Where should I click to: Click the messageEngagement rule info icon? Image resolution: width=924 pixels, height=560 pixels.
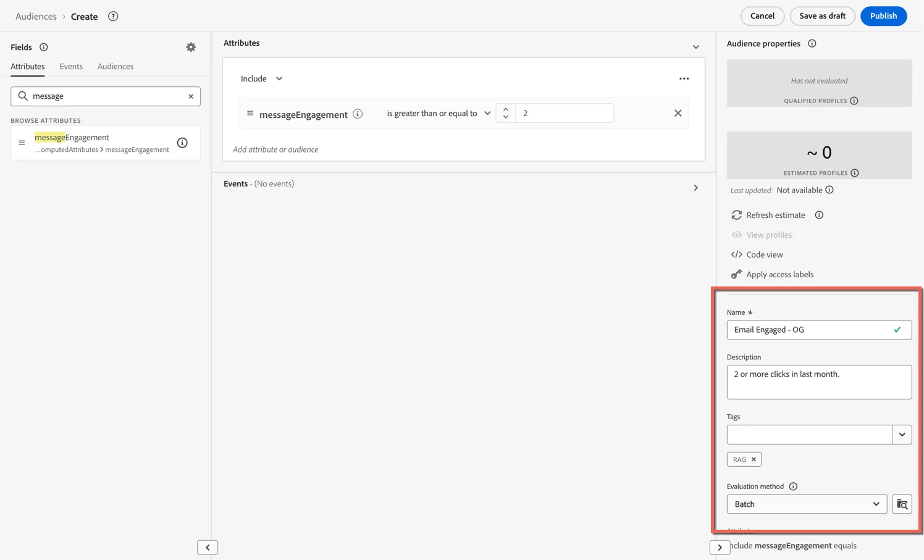point(358,114)
